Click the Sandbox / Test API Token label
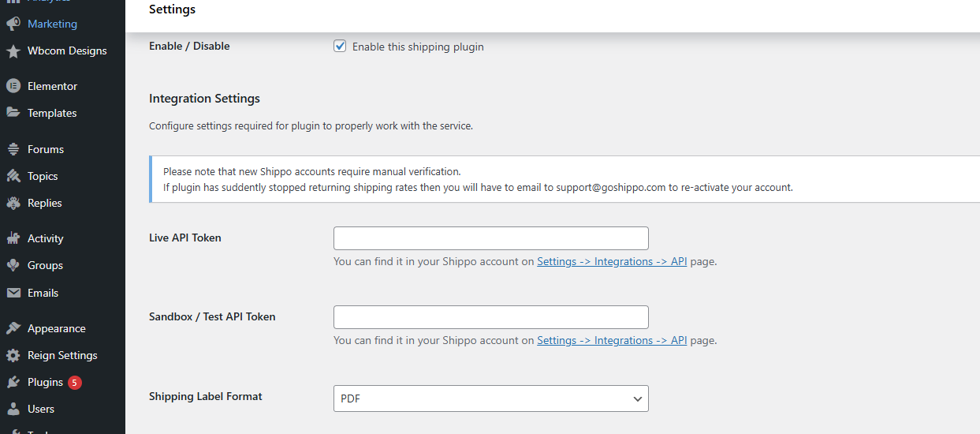980x434 pixels. (x=212, y=316)
